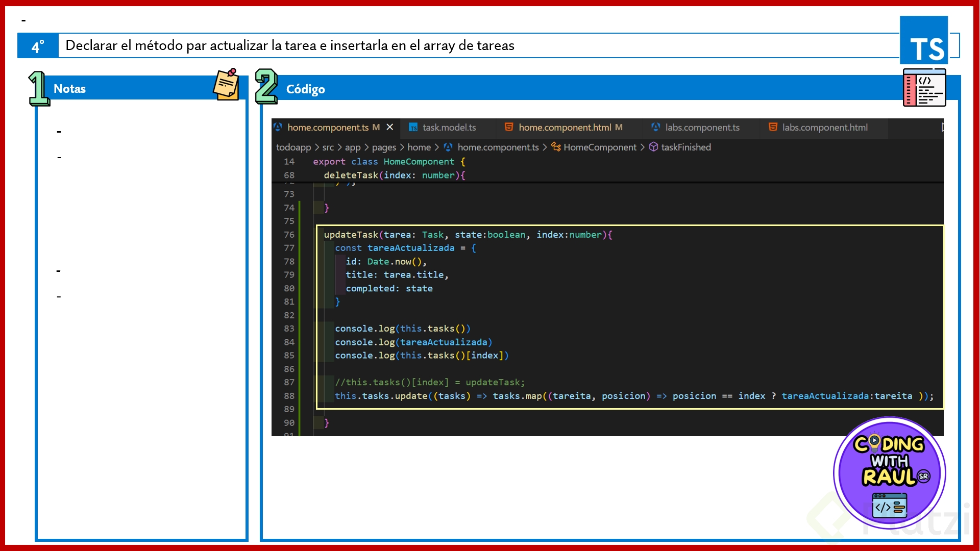The height and width of the screenshot is (551, 980).
Task: Click the HomeComponent class icon in breadcrumb
Action: click(556, 147)
